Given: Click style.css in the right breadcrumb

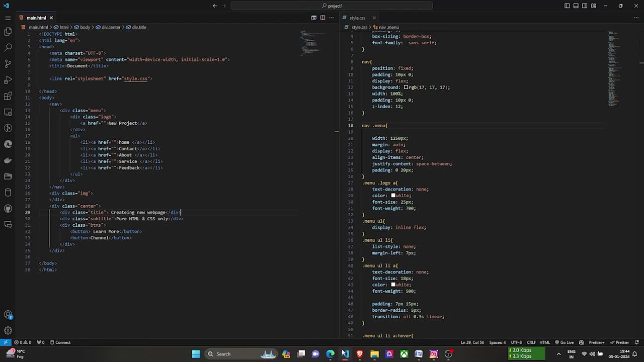Looking at the screenshot, I should point(359,27).
